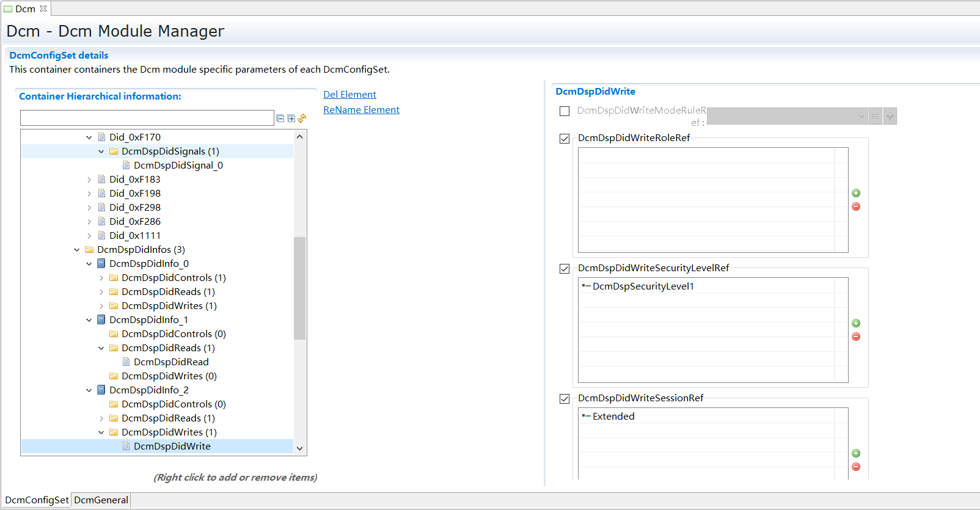
Task: Click the ReName Element link
Action: click(x=361, y=109)
